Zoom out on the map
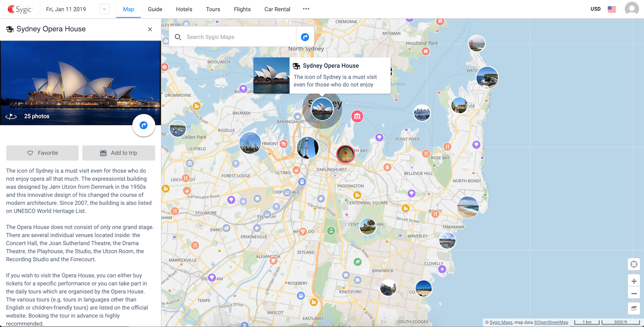This screenshot has height=327, width=644. (634, 294)
